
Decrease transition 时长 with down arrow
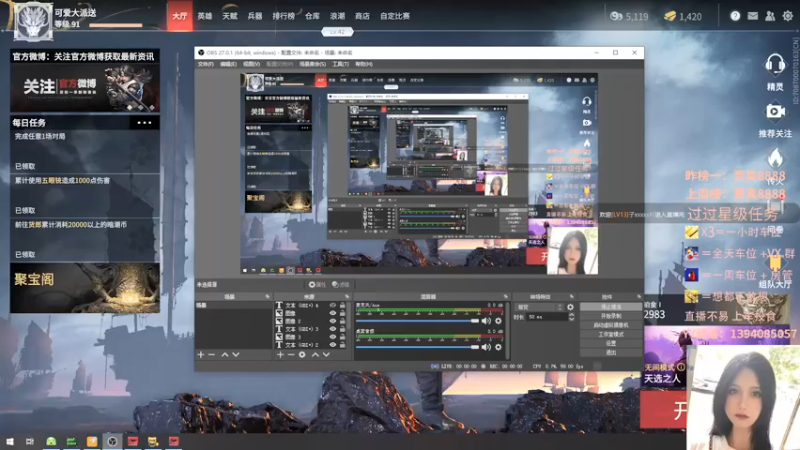[571, 319]
